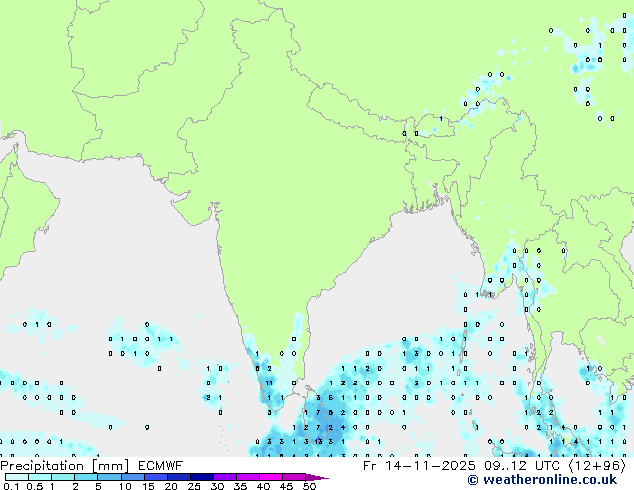Click the 45–50 mm legend swatch
634x490 pixels.
coord(294,477)
